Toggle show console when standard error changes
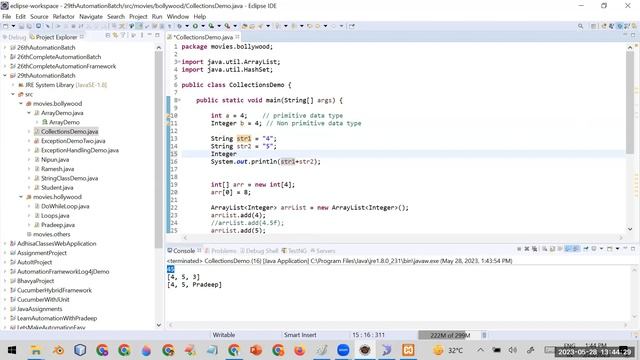This screenshot has width=640, height=360. tap(576, 249)
